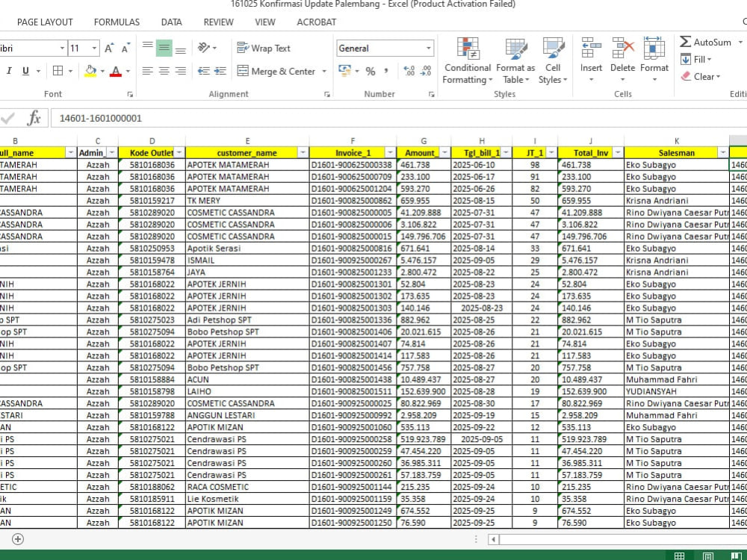Viewport: 747px width, 560px height.
Task: Open Amount_ column filter
Action: 444,153
